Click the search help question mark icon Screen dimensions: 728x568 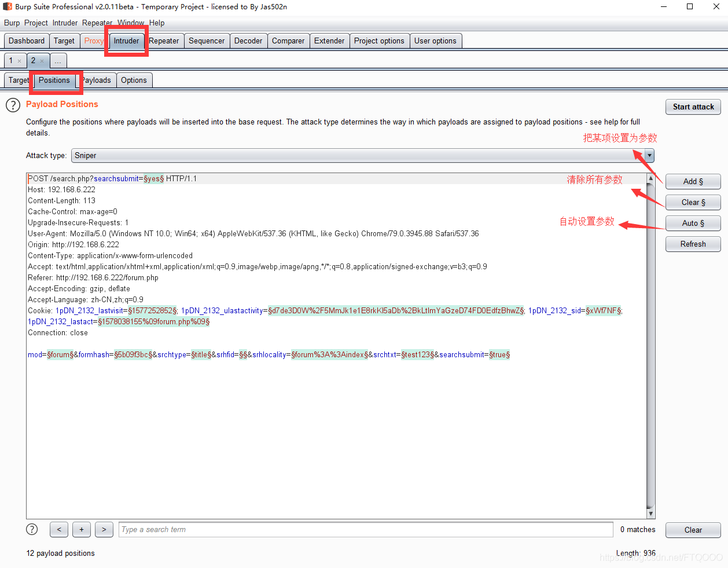(32, 529)
